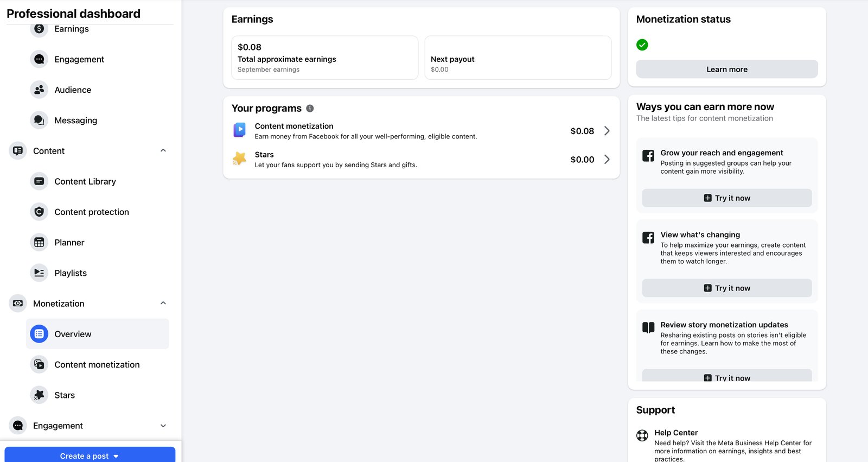Click Try it now under Grow your reach
Image resolution: width=868 pixels, height=462 pixels.
727,198
